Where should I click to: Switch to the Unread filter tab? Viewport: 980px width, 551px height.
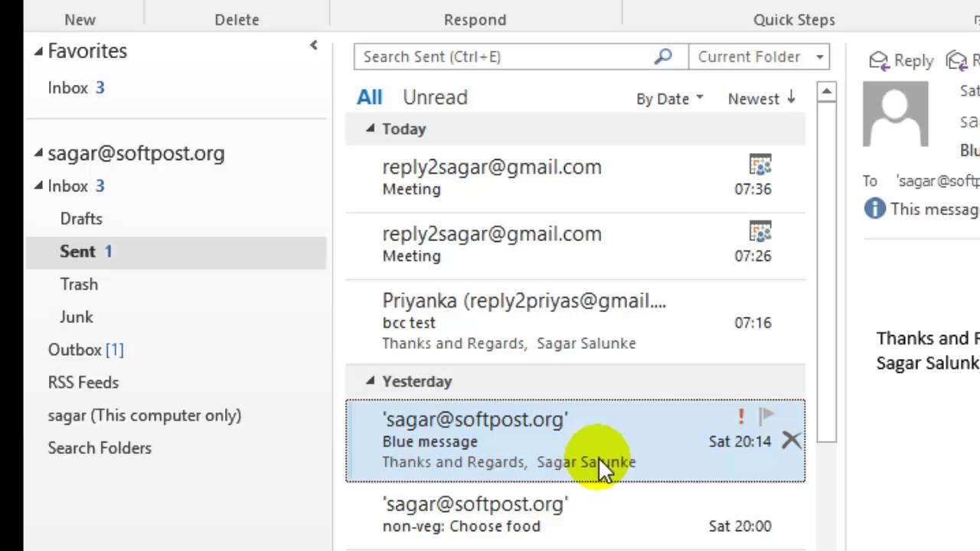click(x=435, y=97)
